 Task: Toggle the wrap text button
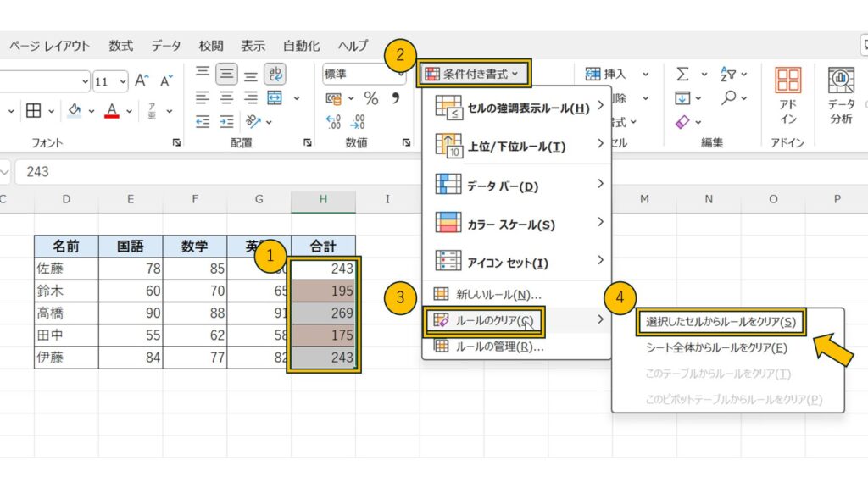click(x=275, y=75)
